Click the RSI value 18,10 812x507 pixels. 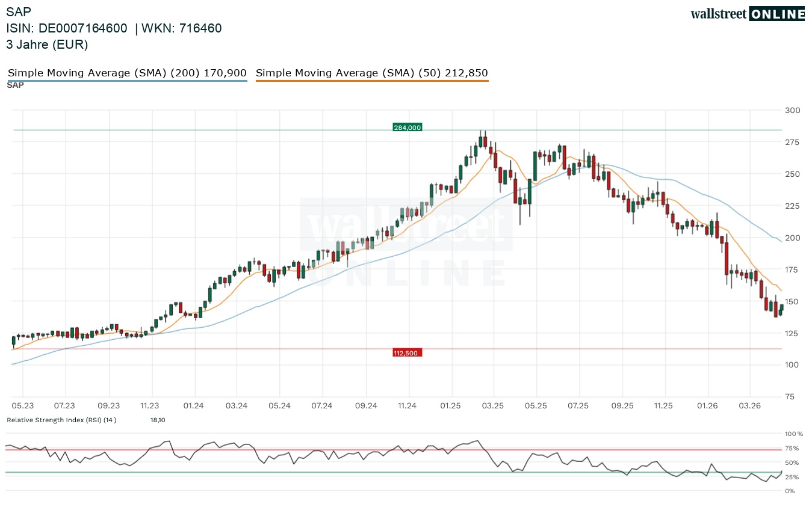158,420
